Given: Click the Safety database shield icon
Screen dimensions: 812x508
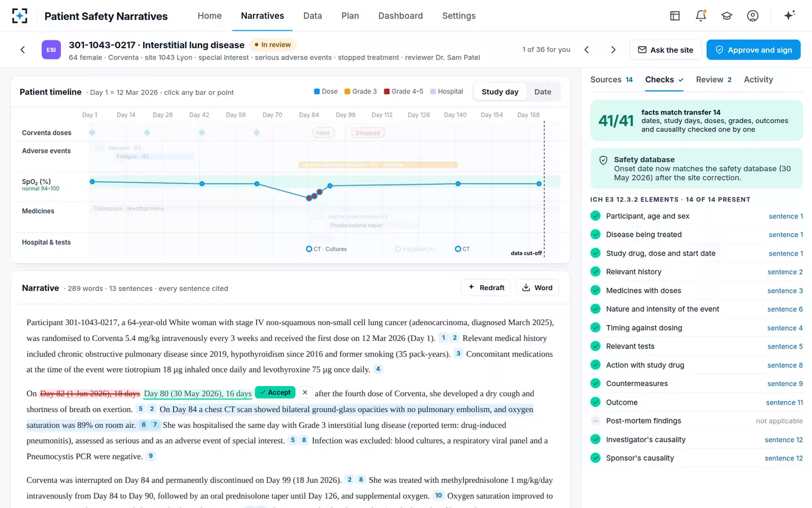Looking at the screenshot, I should 603,160.
